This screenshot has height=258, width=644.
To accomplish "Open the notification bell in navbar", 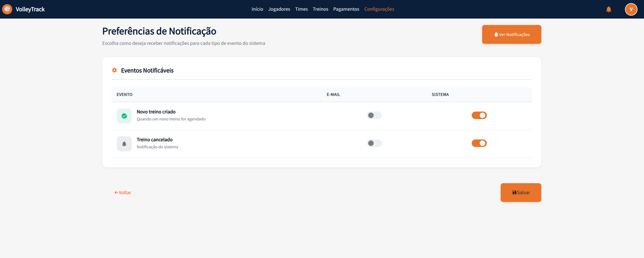I will coord(609,9).
